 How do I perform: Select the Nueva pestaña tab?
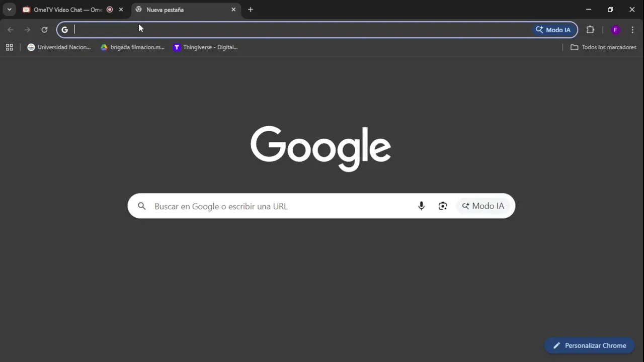[x=186, y=10]
